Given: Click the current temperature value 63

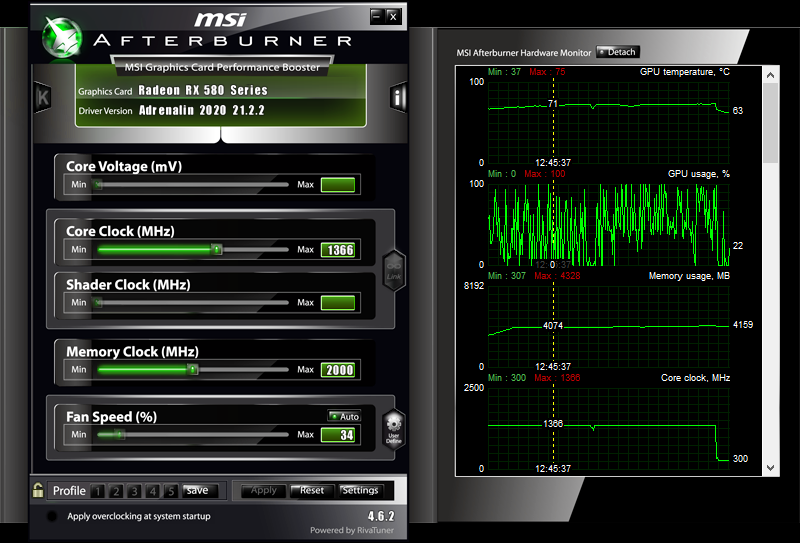Looking at the screenshot, I should [x=738, y=111].
